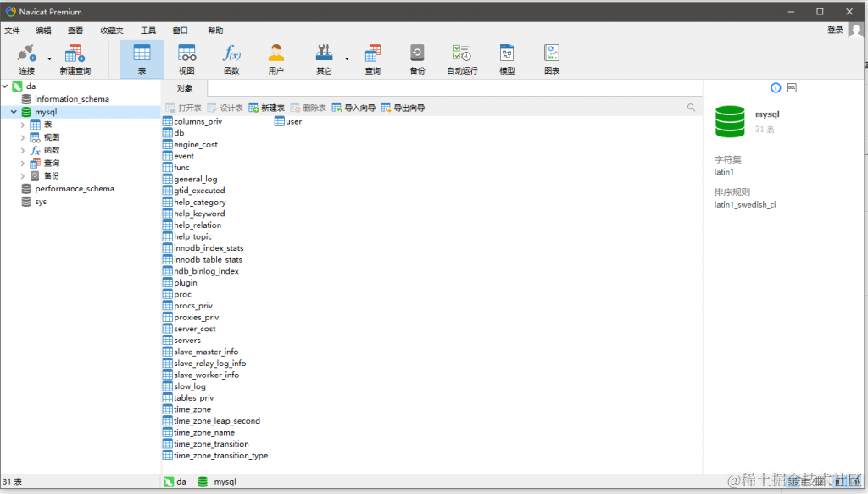The height and width of the screenshot is (494, 868).
Task: Open the 文件 (File) menu
Action: pos(12,31)
